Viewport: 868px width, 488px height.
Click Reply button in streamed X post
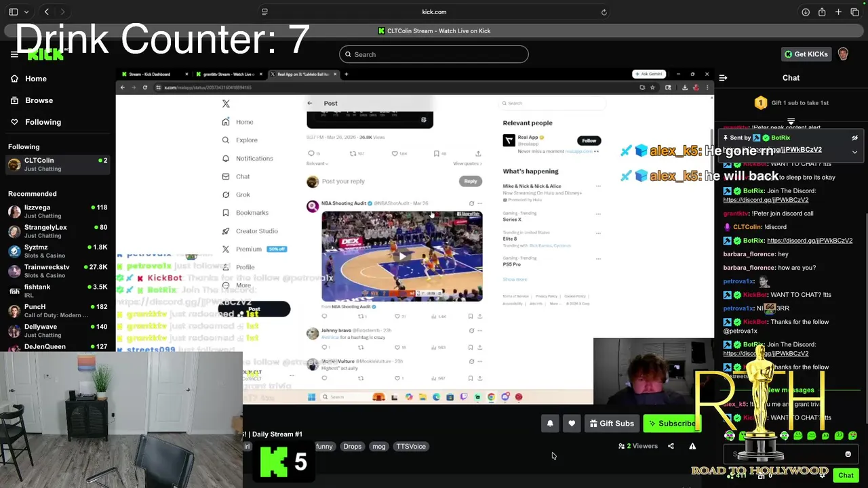coord(471,181)
